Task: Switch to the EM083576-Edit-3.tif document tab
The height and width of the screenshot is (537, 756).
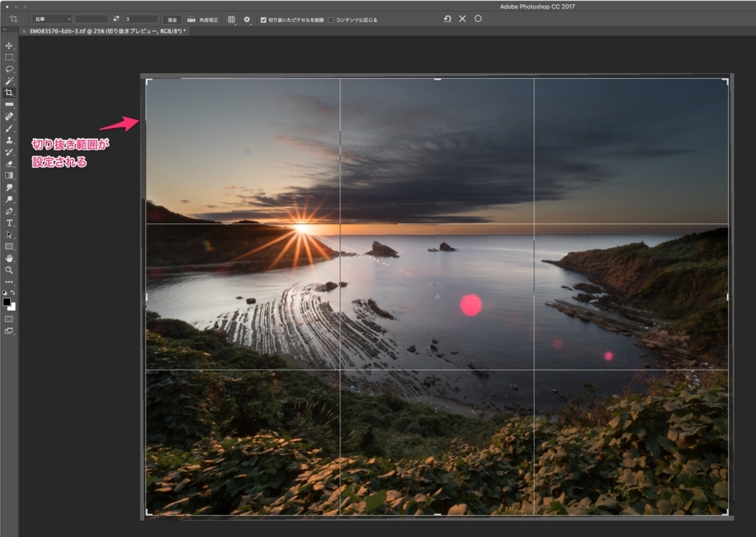Action: [x=108, y=31]
